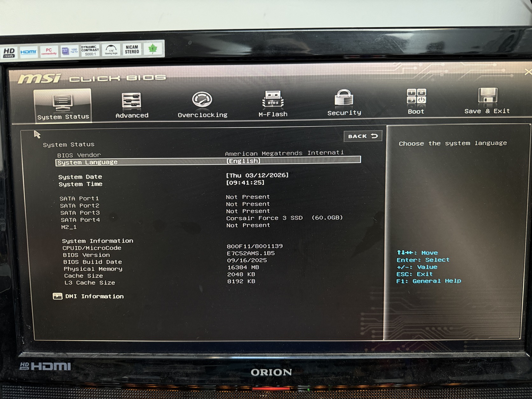Select the System Date label

coord(80,177)
